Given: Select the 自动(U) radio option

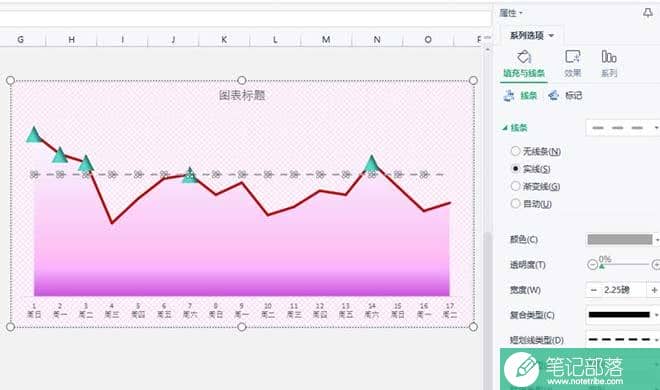Looking at the screenshot, I should point(531,204).
